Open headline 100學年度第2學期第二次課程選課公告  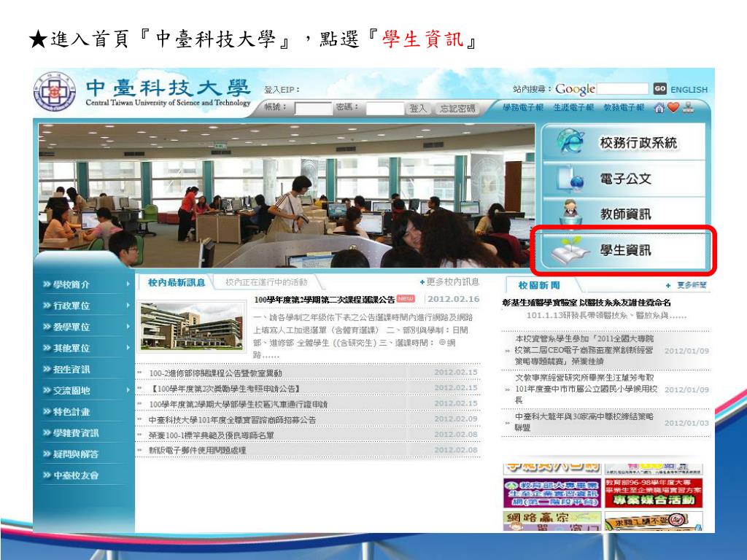(325, 300)
